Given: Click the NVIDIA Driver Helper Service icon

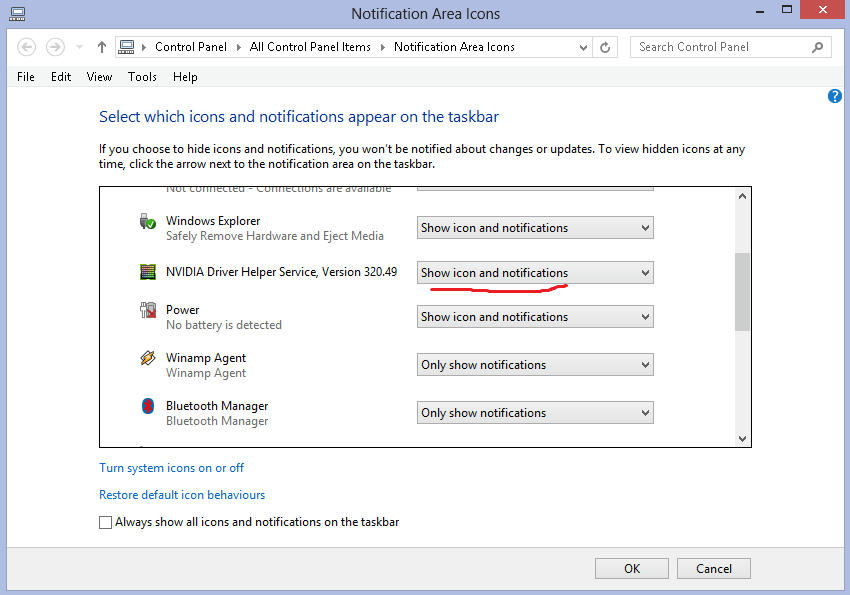Looking at the screenshot, I should click(148, 271).
